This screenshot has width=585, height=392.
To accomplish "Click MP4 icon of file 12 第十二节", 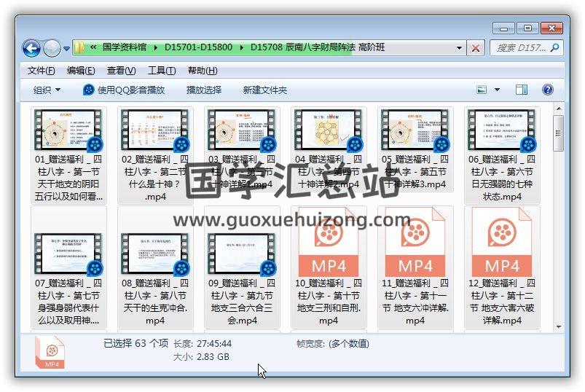I will pyautogui.click(x=502, y=242).
